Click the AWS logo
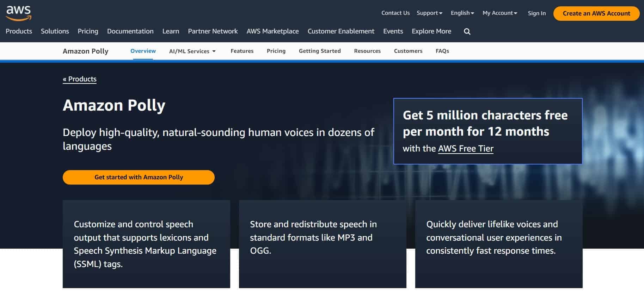The image size is (644, 298). pos(19,13)
